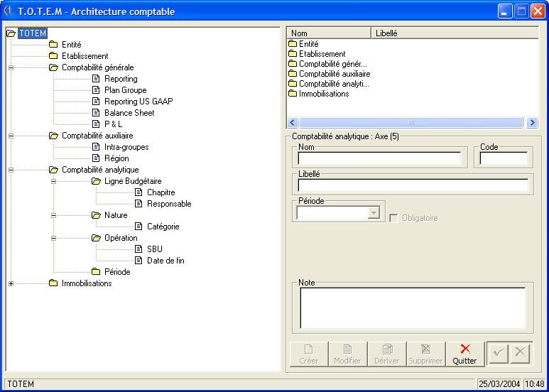Click the Créer button
Viewport: 549px width, 392px height.
(309, 354)
